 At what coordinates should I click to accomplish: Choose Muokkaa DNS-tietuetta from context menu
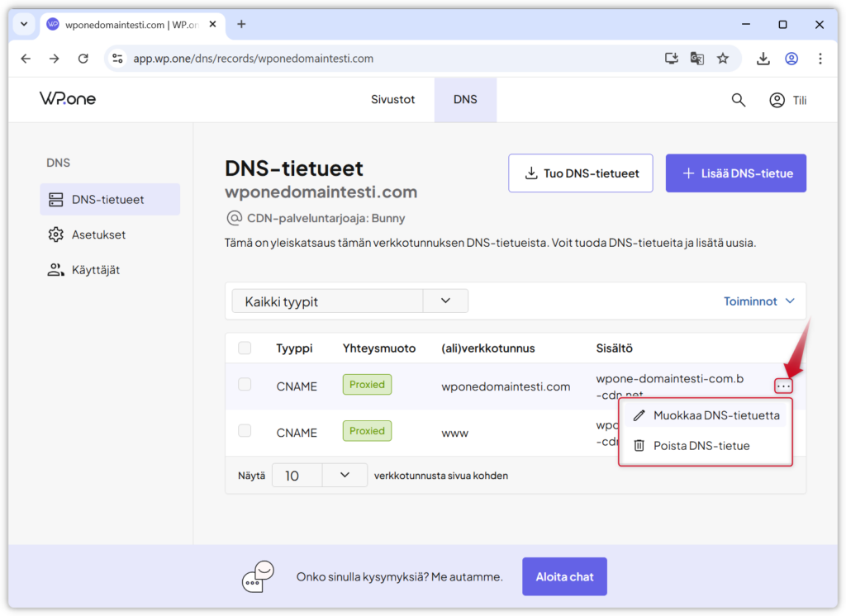[715, 415]
